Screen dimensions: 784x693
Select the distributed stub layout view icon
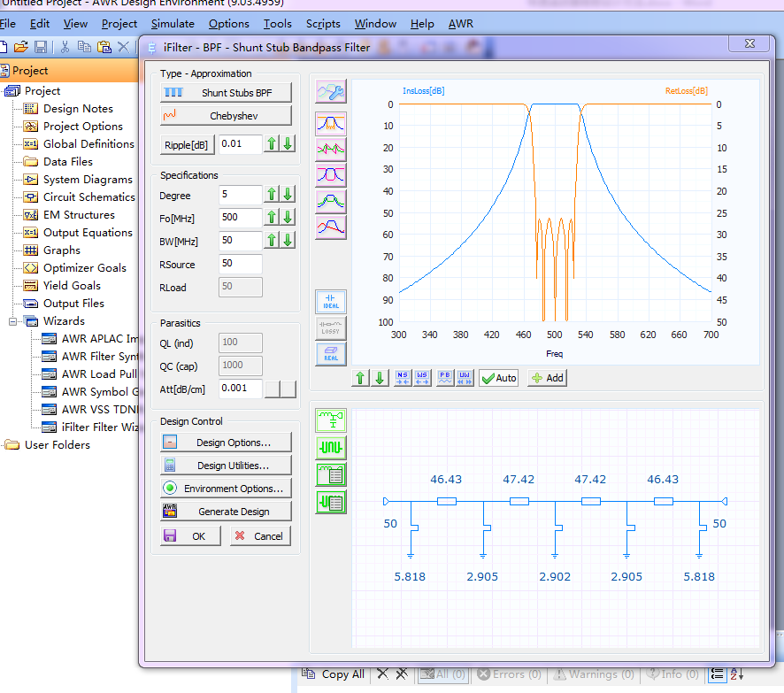331,447
